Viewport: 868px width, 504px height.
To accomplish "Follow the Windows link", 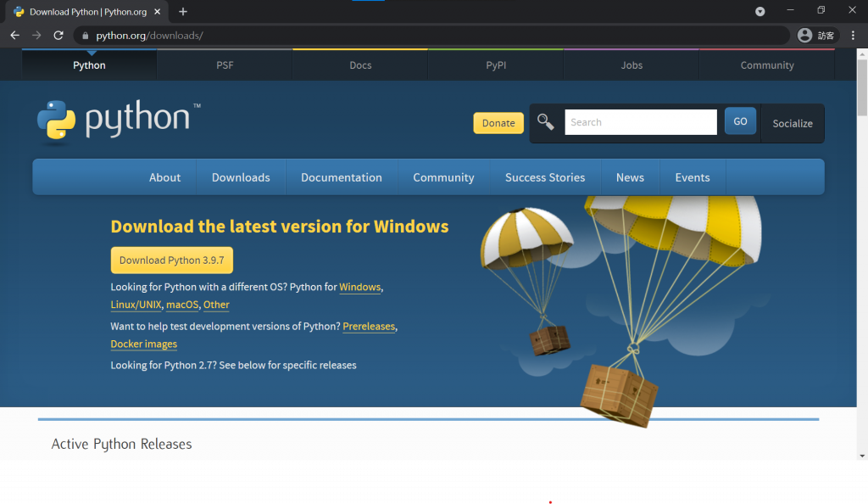I will click(359, 287).
